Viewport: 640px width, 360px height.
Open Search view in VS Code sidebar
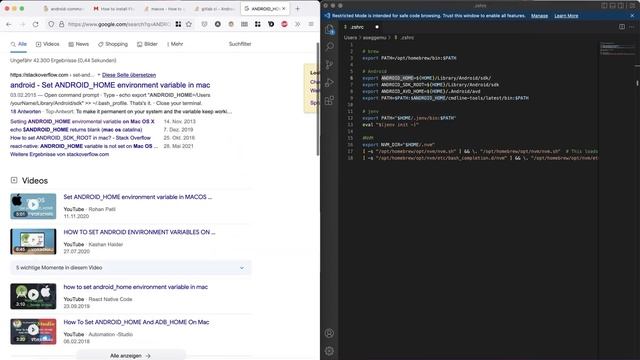(x=329, y=47)
